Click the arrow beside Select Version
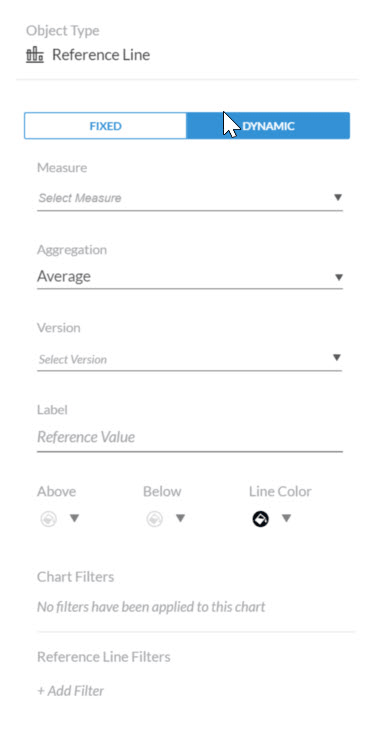This screenshot has height=732, width=376. [x=336, y=358]
